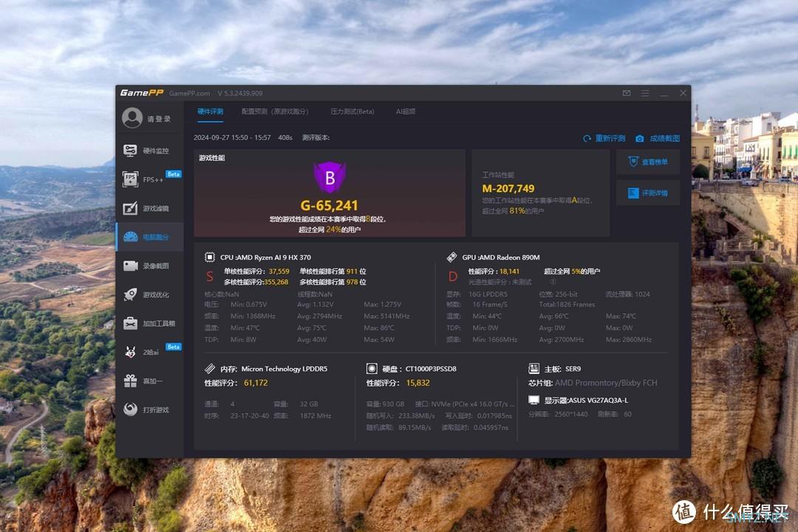The image size is (798, 532).
Task: Click single-core score 37,559
Action: [x=279, y=271]
